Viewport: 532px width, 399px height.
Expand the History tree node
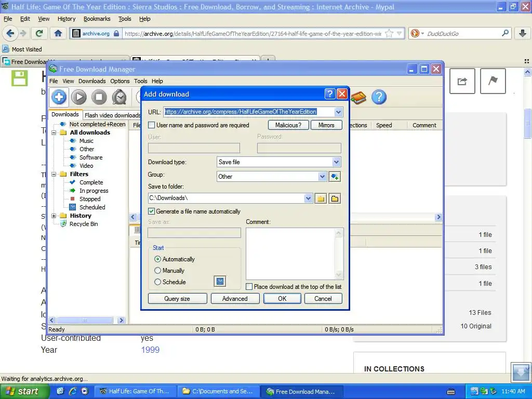coord(54,216)
